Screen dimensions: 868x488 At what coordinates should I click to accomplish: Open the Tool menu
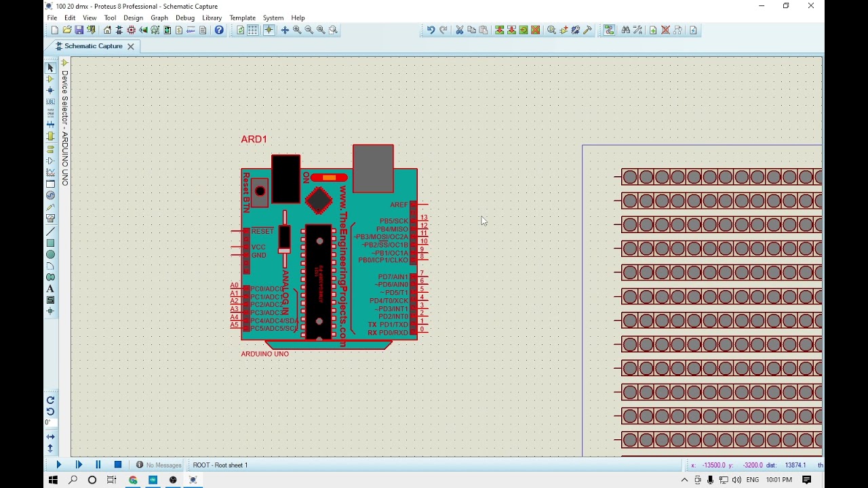(110, 18)
